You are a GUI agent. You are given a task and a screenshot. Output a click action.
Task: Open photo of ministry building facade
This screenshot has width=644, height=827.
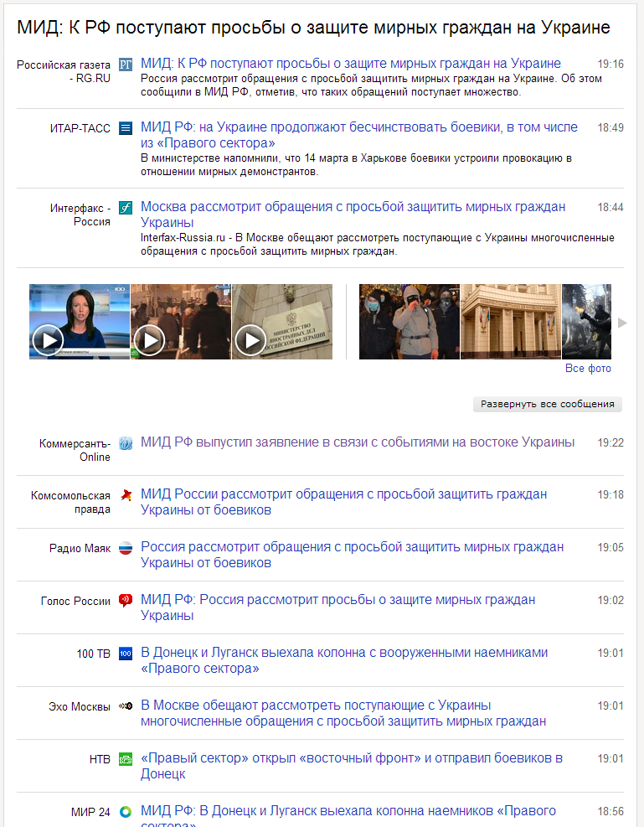[511, 322]
